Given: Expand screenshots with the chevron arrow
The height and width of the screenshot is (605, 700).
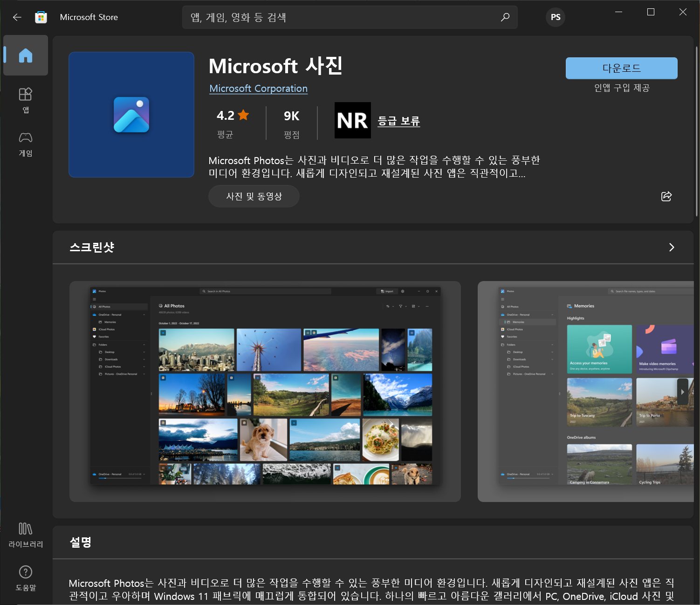Looking at the screenshot, I should click(672, 247).
